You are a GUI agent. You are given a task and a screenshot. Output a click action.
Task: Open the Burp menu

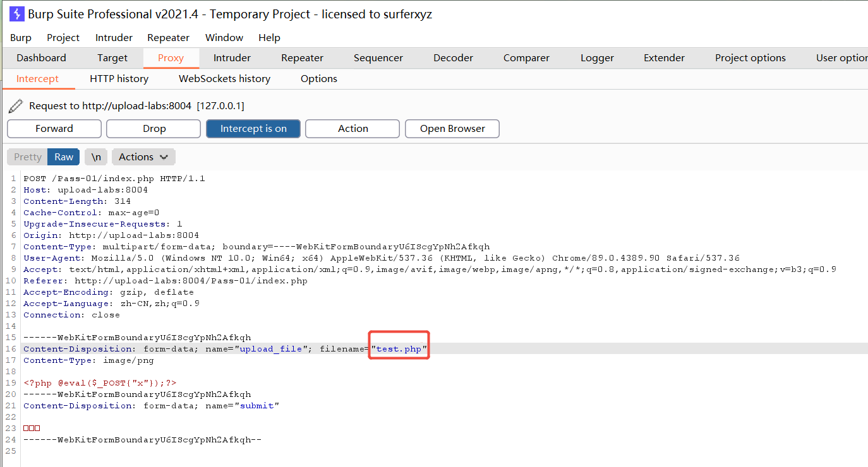coord(21,38)
